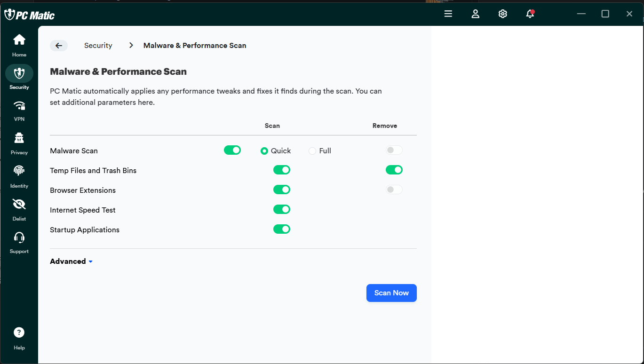Image resolution: width=644 pixels, height=364 pixels.
Task: Toggle the Startup Applications scan switch
Action: pyautogui.click(x=282, y=229)
